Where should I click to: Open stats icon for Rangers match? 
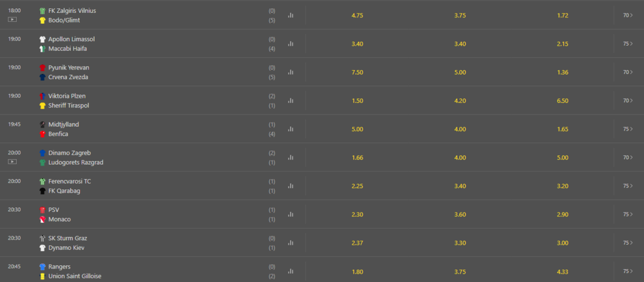[290, 271]
